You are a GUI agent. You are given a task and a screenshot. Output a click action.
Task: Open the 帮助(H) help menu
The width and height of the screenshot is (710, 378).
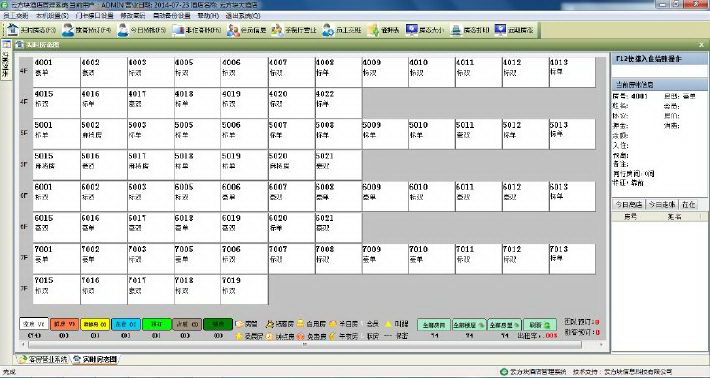point(208,15)
